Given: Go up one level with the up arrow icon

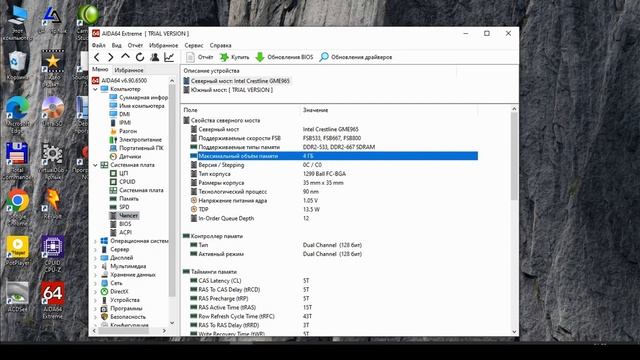Looking at the screenshot, I should coord(125,57).
